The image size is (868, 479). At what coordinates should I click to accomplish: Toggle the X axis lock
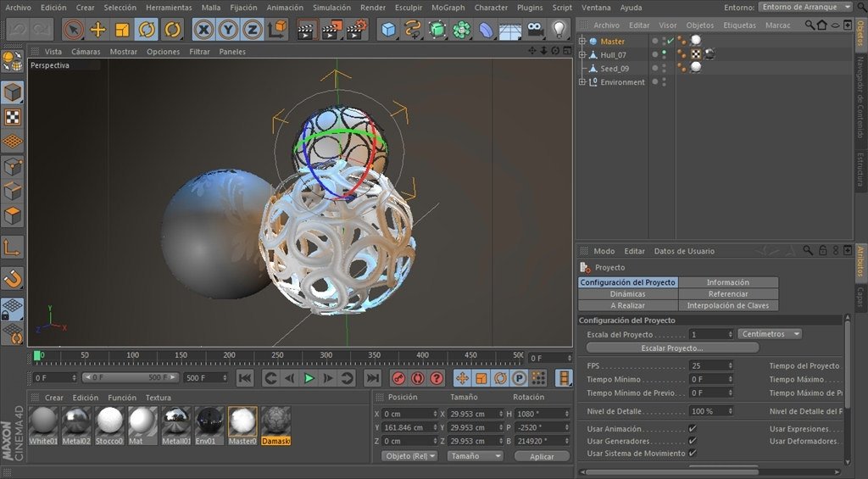[x=203, y=30]
